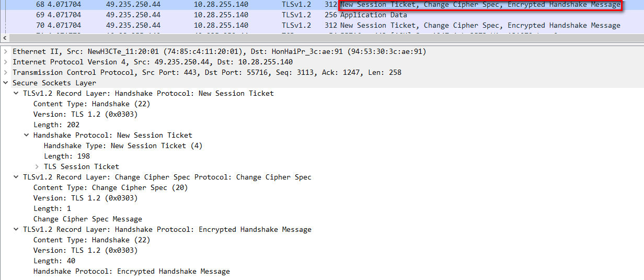The image size is (644, 280).
Task: Select the Length: 40 field
Action: tap(54, 261)
